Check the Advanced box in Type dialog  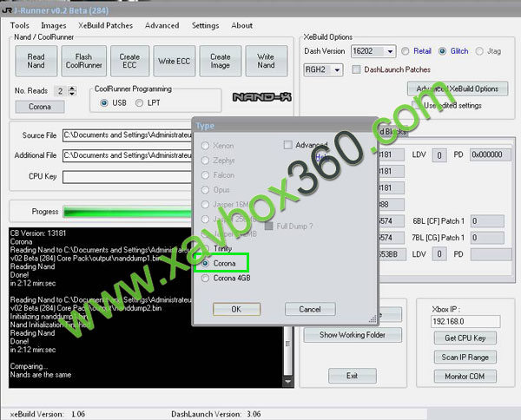(288, 145)
